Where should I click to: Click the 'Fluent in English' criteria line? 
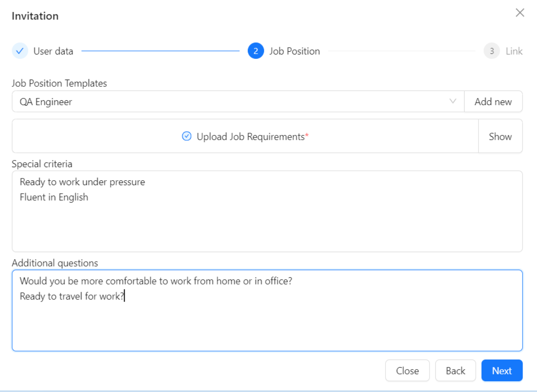pyautogui.click(x=54, y=197)
